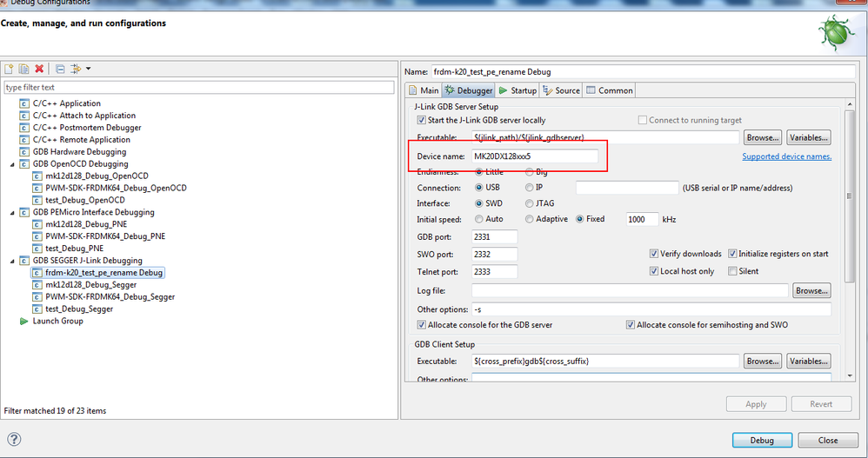Select test_Debug_Segger configuration
This screenshot has height=458, width=868.
[x=79, y=309]
